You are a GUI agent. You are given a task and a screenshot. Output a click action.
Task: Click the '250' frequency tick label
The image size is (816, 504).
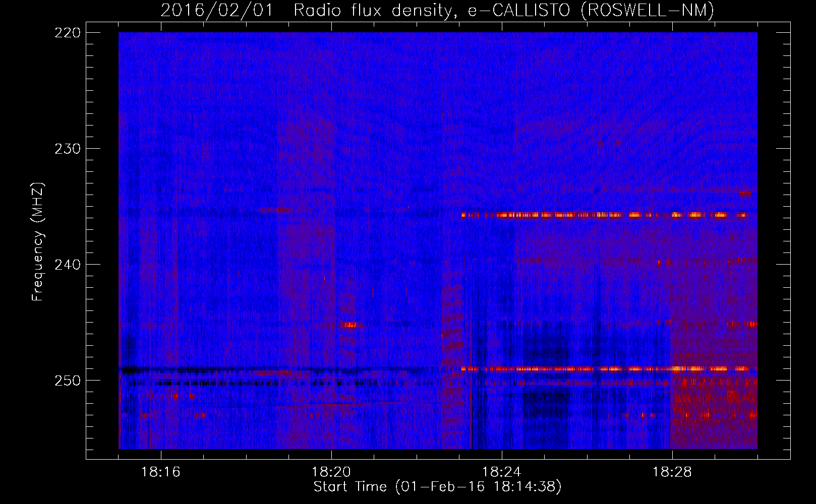coord(67,380)
